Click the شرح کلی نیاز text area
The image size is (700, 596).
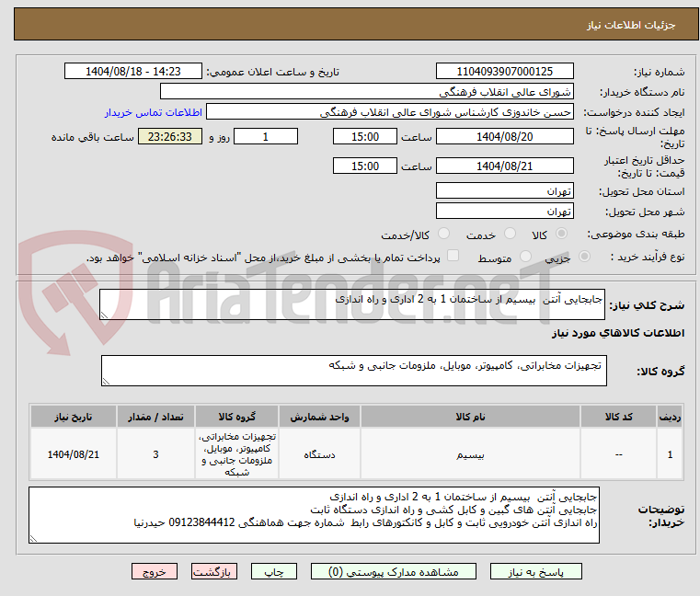[352, 304]
